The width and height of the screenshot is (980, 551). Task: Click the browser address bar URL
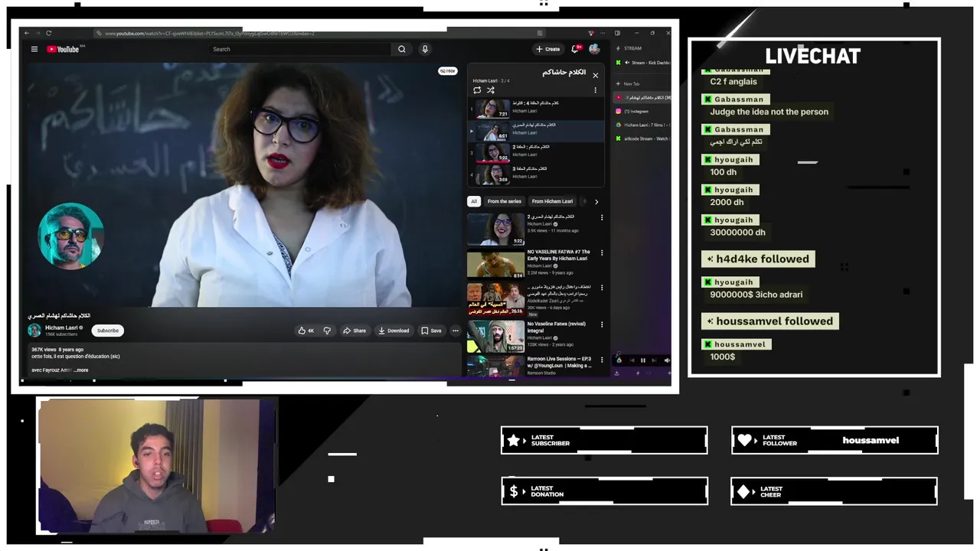[x=210, y=33]
